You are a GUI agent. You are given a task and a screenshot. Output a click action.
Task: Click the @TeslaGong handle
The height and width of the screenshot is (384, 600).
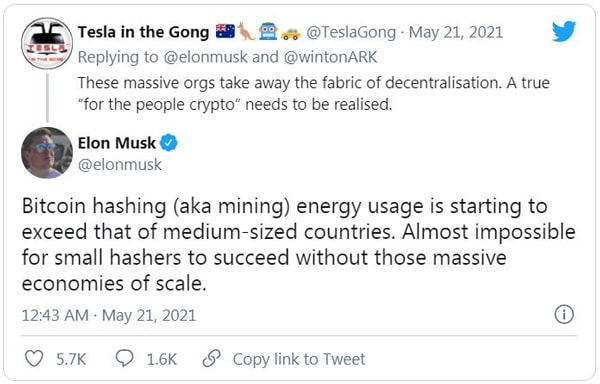coord(351,32)
